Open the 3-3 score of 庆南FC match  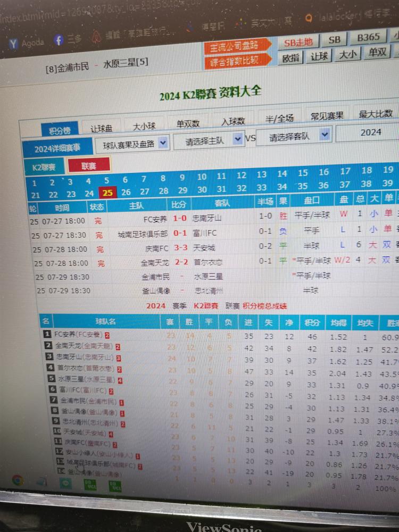coord(180,248)
